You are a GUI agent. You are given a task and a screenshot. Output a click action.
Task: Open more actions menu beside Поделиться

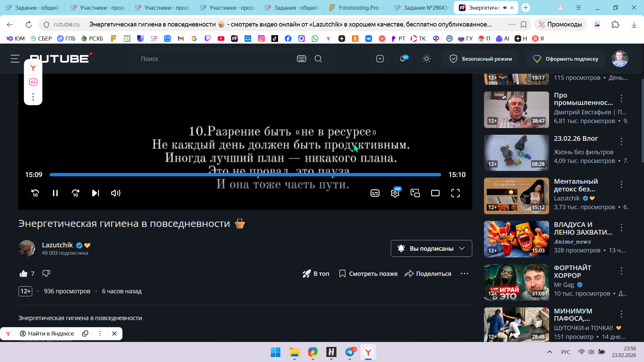tap(465, 274)
